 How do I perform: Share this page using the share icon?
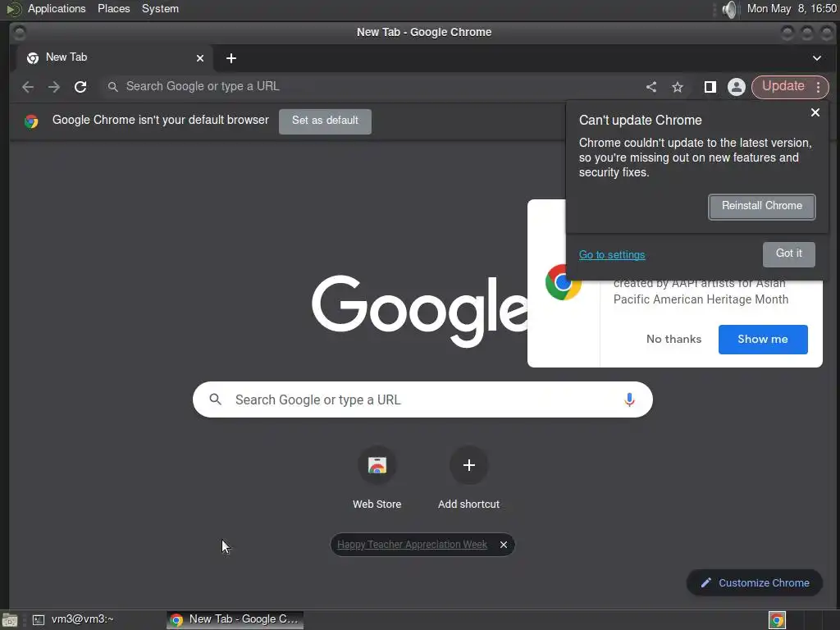coord(651,87)
